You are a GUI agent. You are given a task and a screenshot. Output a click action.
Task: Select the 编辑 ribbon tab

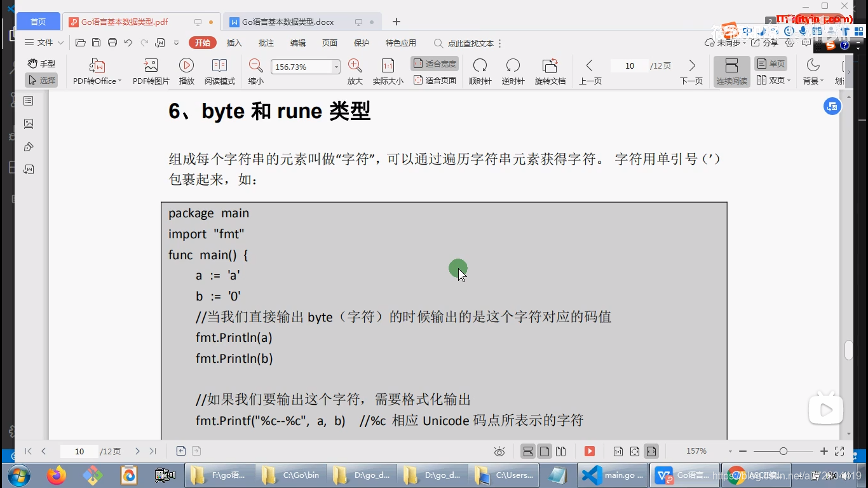pos(298,43)
